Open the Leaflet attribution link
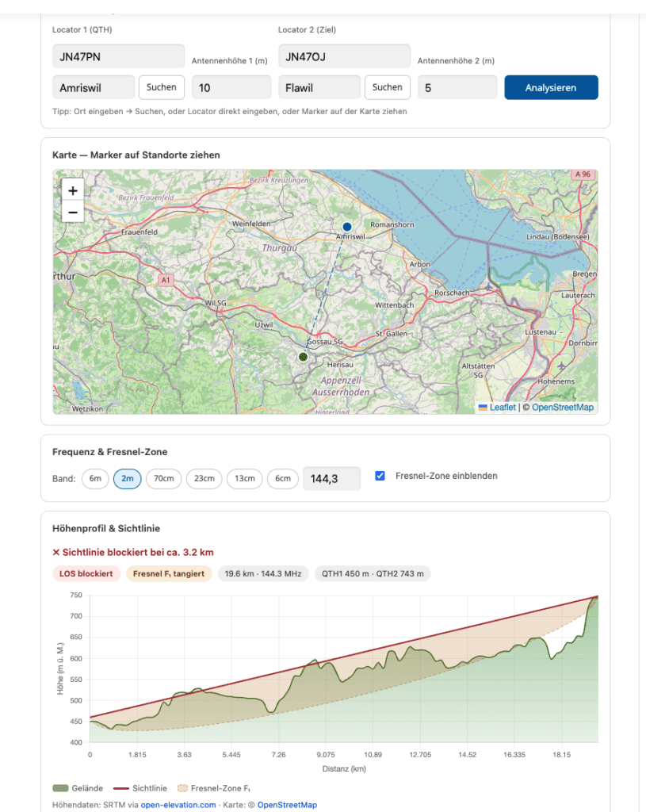The image size is (646, 812). tap(502, 407)
